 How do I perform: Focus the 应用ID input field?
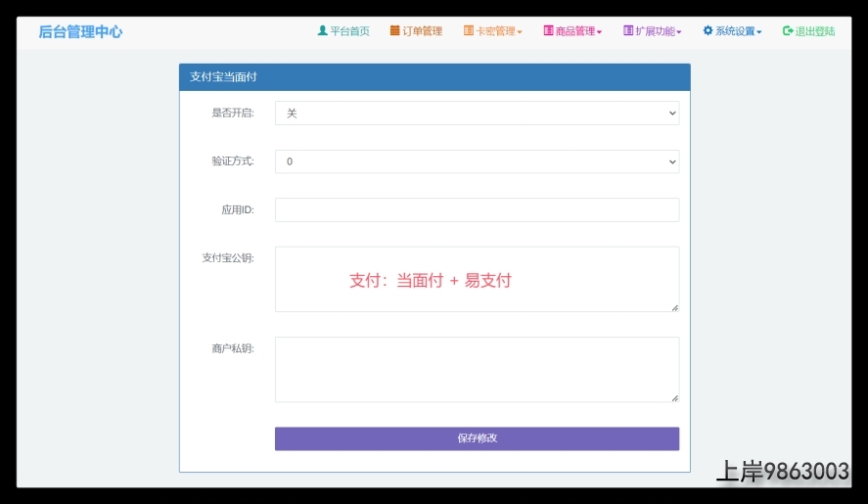[478, 209]
